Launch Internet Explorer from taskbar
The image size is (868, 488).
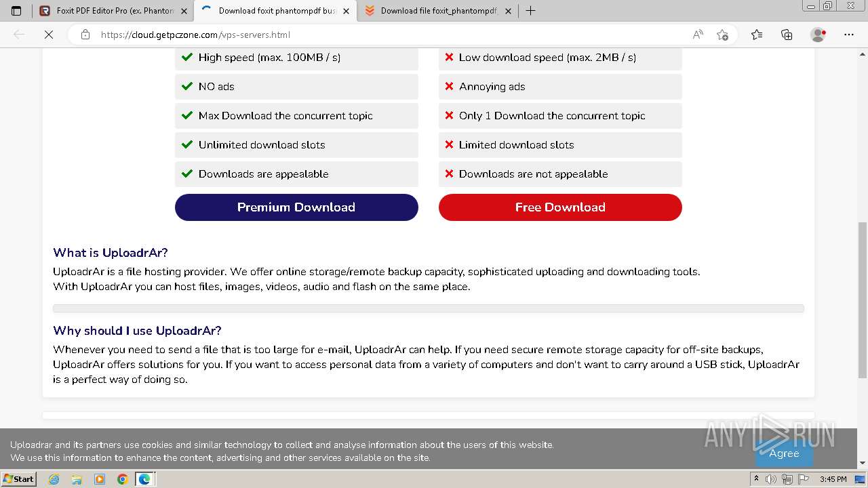pyautogui.click(x=54, y=479)
